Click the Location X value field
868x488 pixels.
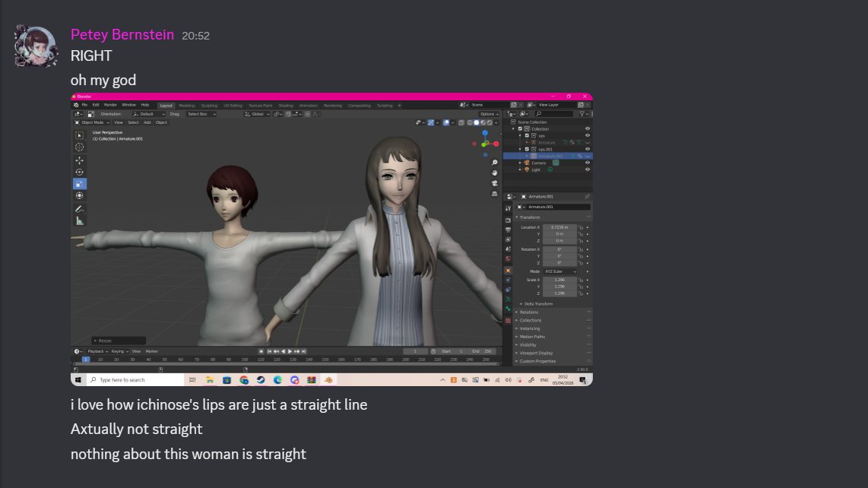coord(559,227)
